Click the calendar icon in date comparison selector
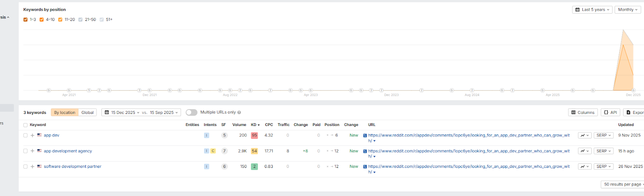 coord(107,113)
